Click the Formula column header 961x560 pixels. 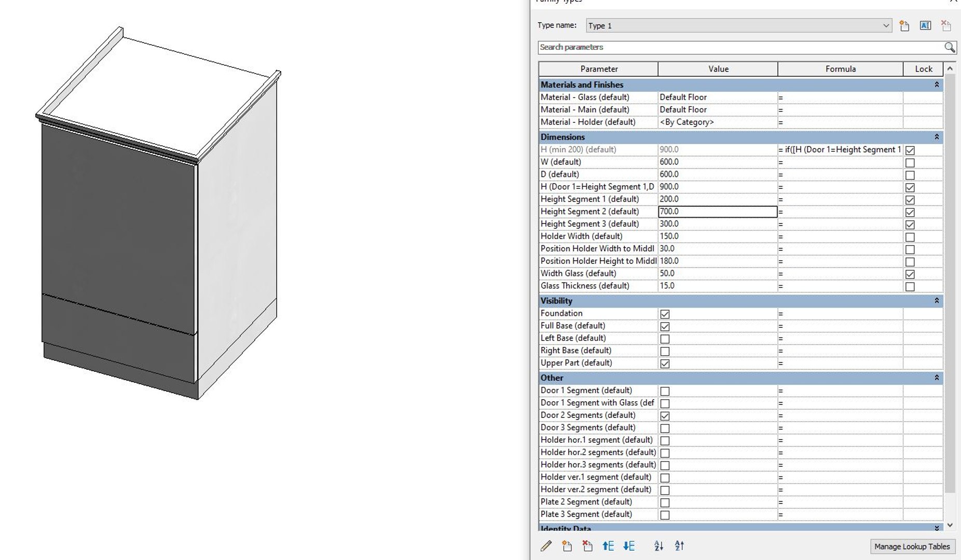pyautogui.click(x=841, y=69)
